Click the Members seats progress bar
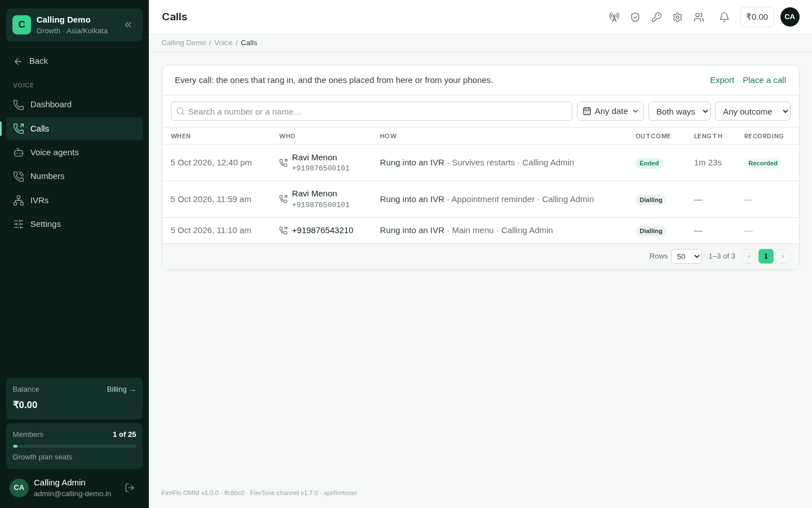The image size is (812, 508). click(x=74, y=446)
